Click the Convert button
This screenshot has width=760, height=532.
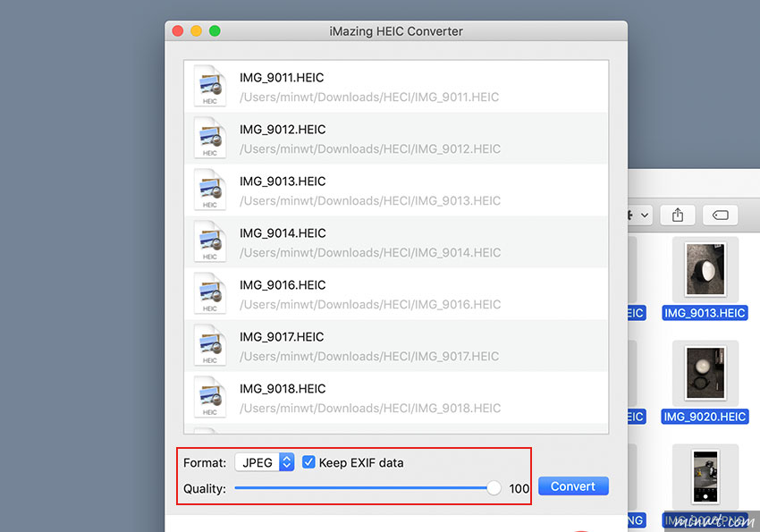tap(573, 486)
